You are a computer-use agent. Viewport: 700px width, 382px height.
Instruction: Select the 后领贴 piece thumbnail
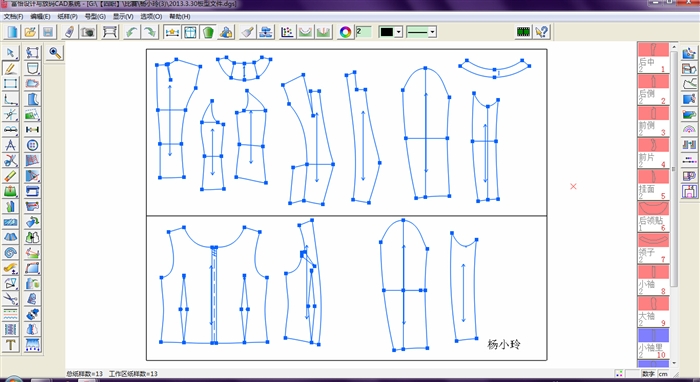pyautogui.click(x=653, y=217)
